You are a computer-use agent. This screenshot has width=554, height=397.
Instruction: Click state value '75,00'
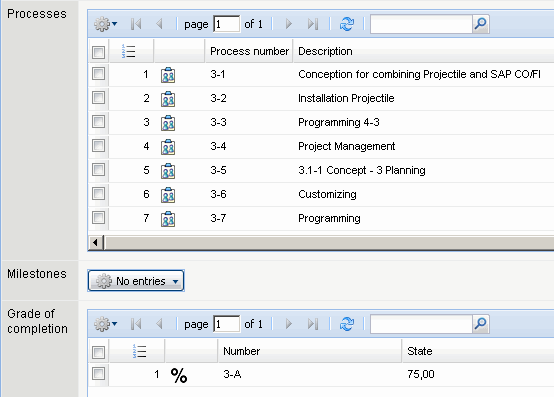tap(420, 374)
